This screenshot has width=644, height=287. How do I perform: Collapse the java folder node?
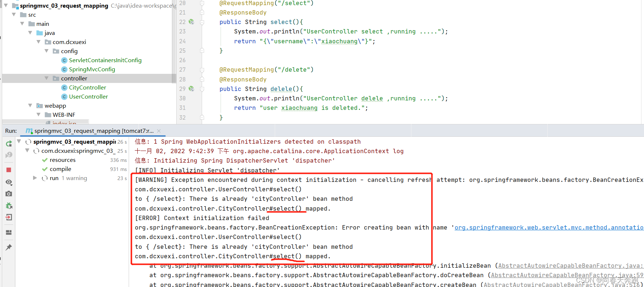pyautogui.click(x=30, y=33)
